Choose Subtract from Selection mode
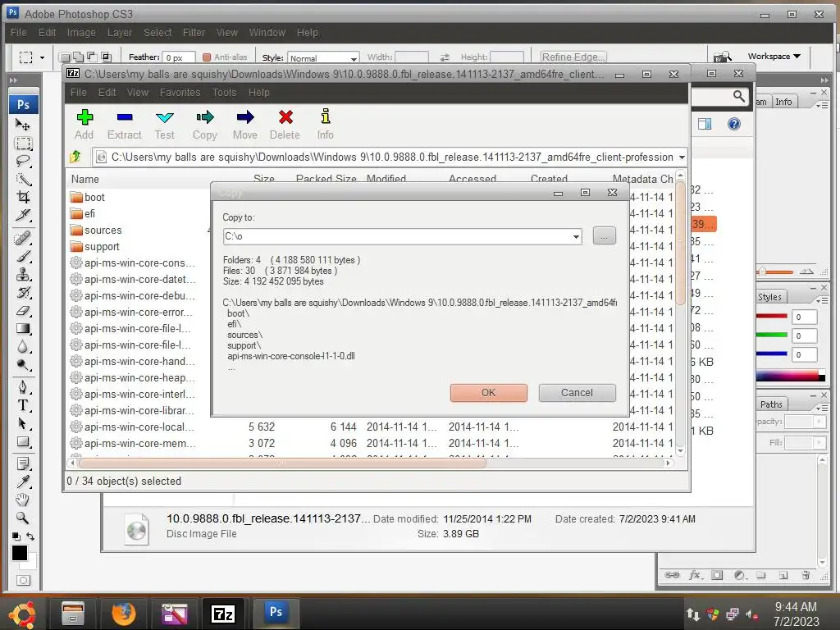 point(92,57)
